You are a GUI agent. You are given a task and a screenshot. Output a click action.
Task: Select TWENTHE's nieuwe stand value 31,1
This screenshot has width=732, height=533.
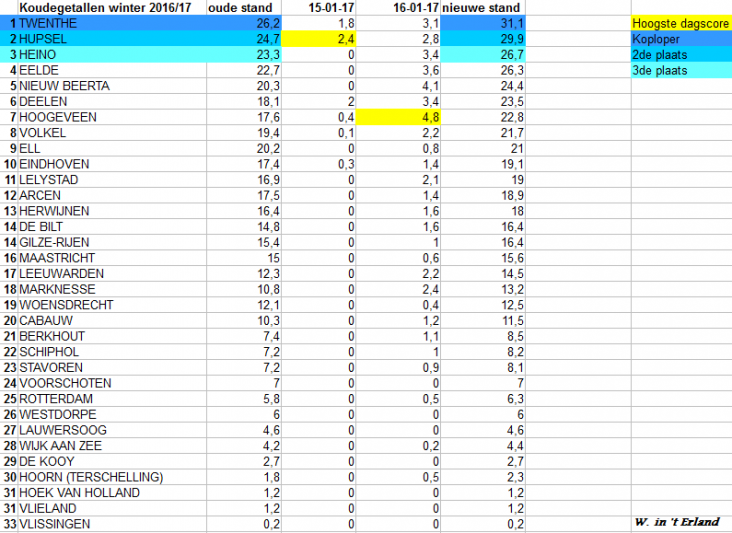click(483, 23)
